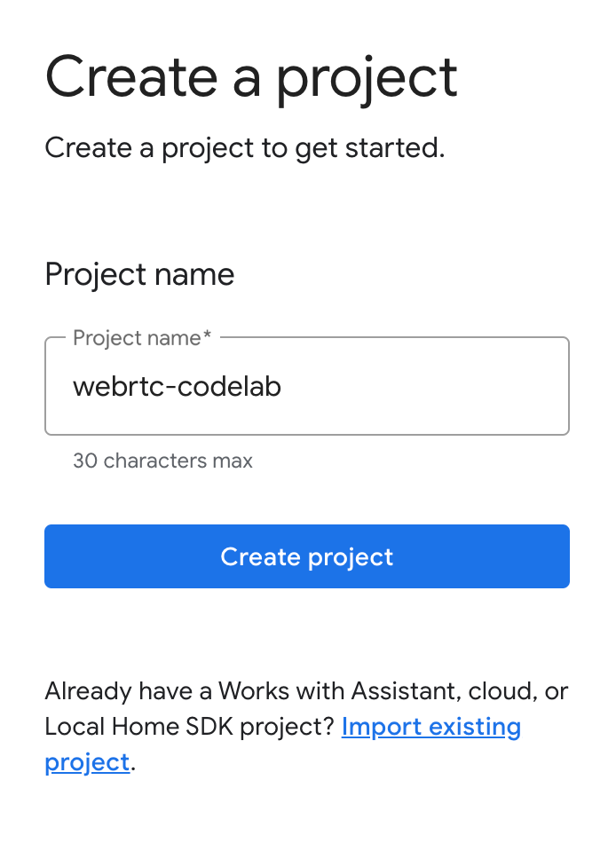Click the 30 characters max helper text
616x843 pixels.
click(x=162, y=461)
